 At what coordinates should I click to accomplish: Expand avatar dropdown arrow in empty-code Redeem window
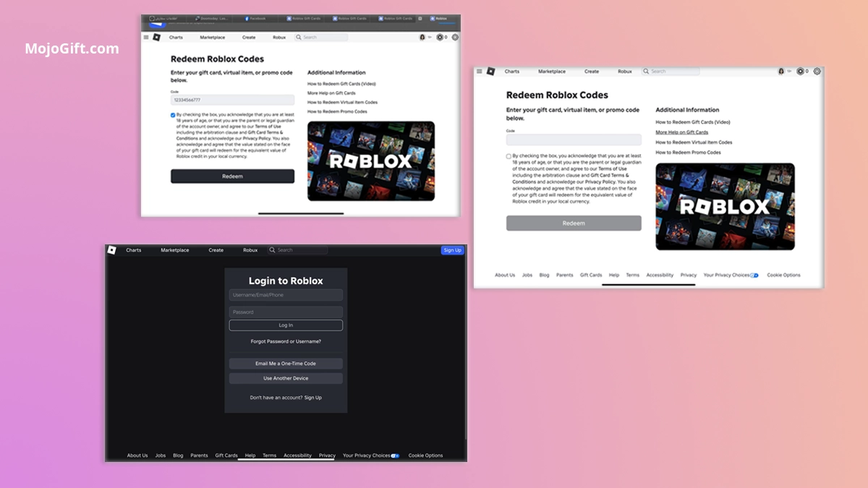(789, 72)
